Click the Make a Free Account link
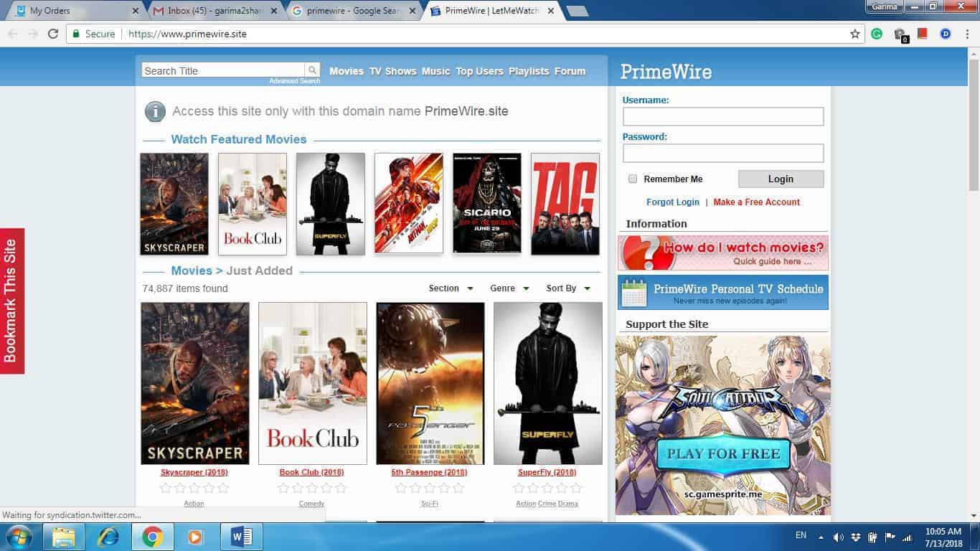The height and width of the screenshot is (551, 980). (756, 202)
